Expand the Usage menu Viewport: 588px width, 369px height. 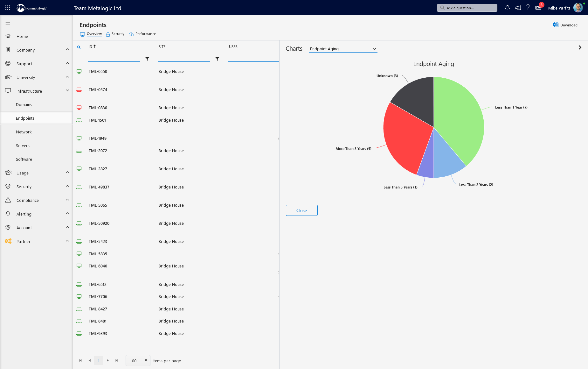pos(67,173)
